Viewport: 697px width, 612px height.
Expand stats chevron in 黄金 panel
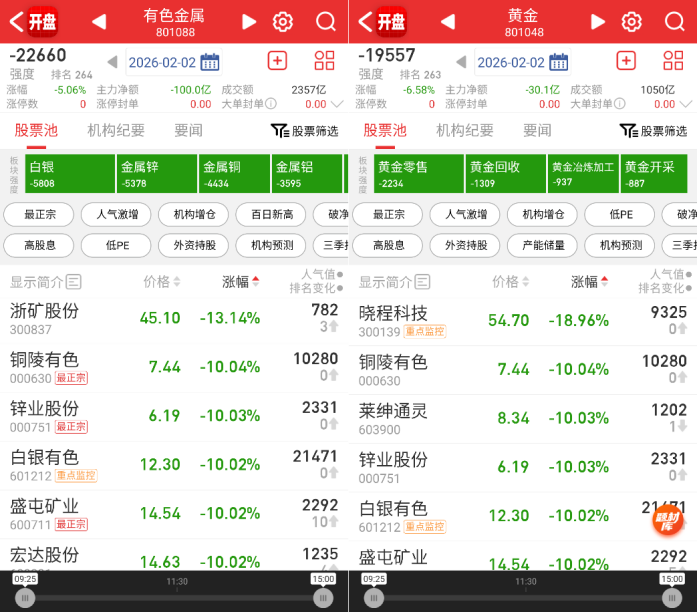[686, 104]
